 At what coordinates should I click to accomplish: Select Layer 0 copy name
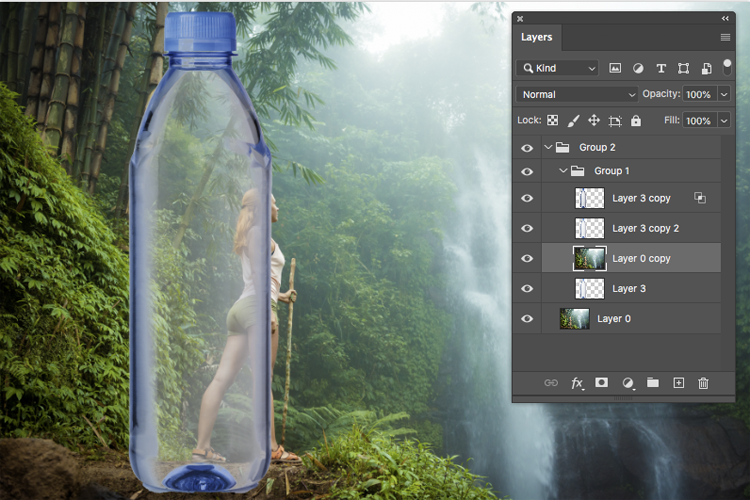pyautogui.click(x=641, y=258)
